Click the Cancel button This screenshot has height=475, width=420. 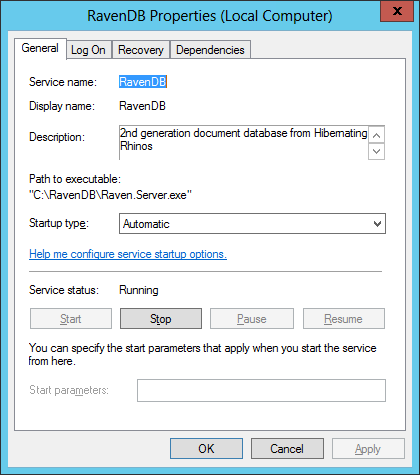287,449
